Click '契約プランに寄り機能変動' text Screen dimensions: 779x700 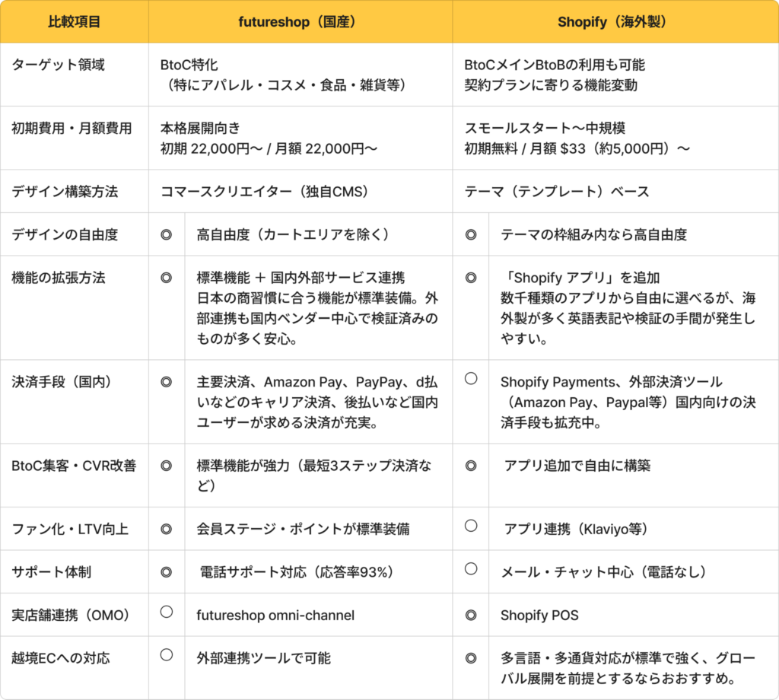tap(551, 85)
